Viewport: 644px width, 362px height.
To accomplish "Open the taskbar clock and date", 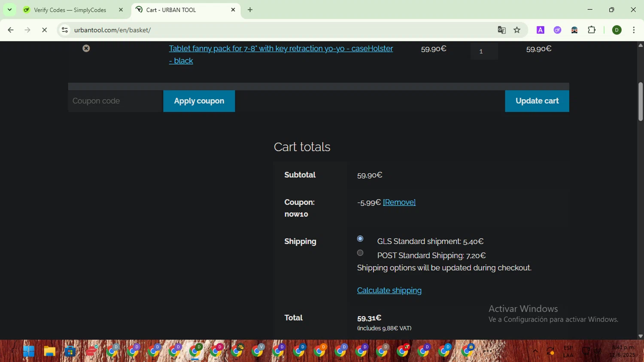I will (x=622, y=351).
